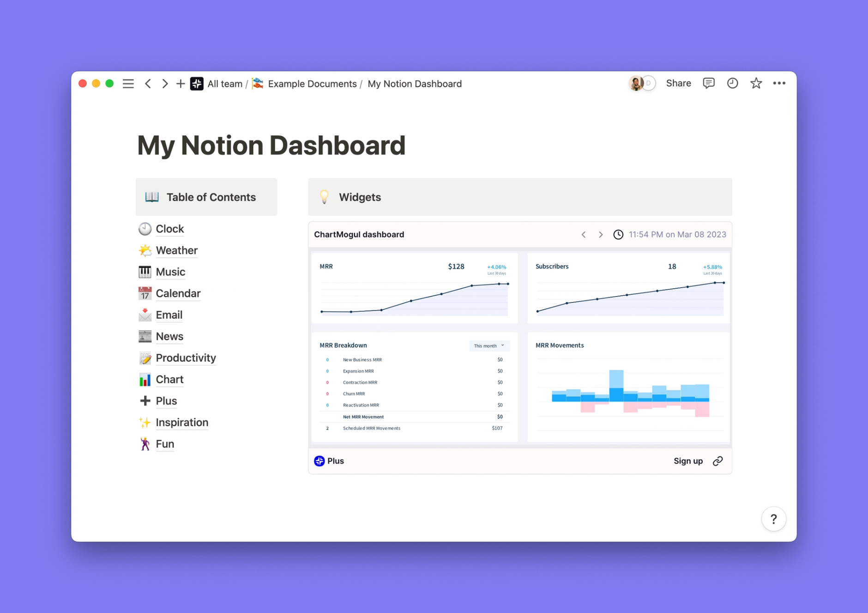Go back to the previous page

[148, 84]
